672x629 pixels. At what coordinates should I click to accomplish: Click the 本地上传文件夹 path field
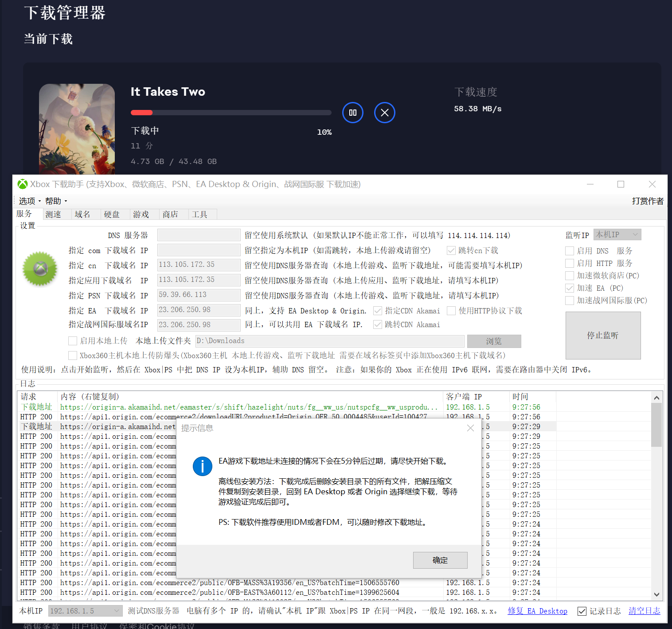(x=330, y=341)
